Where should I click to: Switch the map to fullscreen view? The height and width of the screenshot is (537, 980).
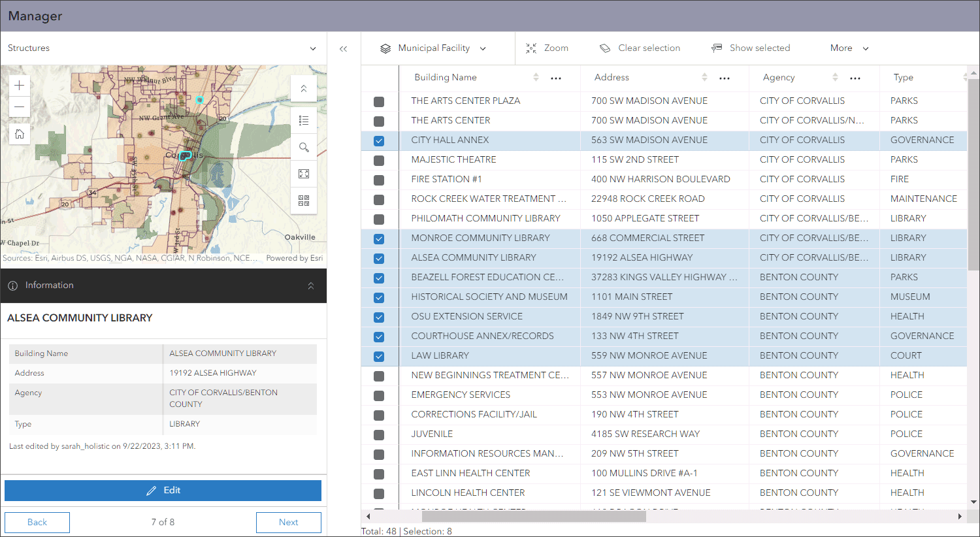tap(304, 174)
